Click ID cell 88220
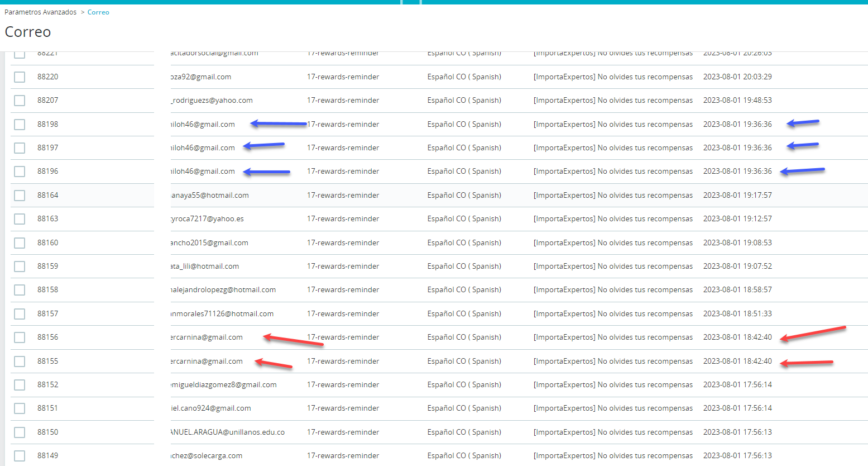The width and height of the screenshot is (868, 466). [x=48, y=77]
